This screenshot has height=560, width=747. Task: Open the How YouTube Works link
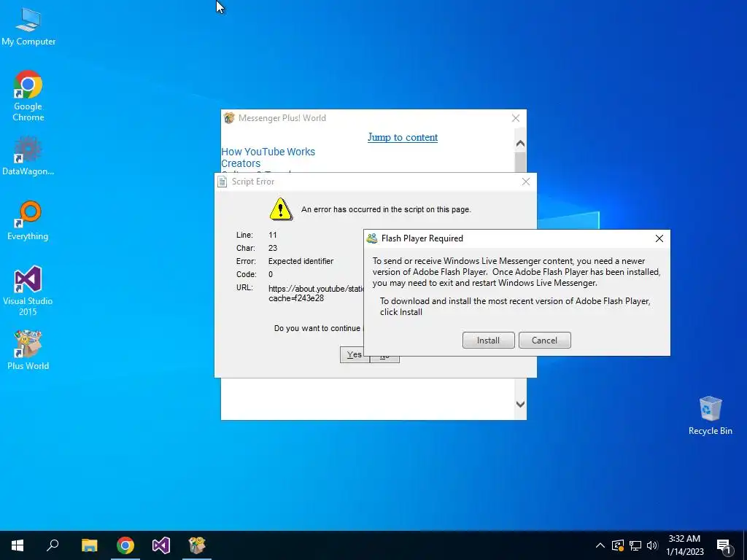click(x=268, y=152)
